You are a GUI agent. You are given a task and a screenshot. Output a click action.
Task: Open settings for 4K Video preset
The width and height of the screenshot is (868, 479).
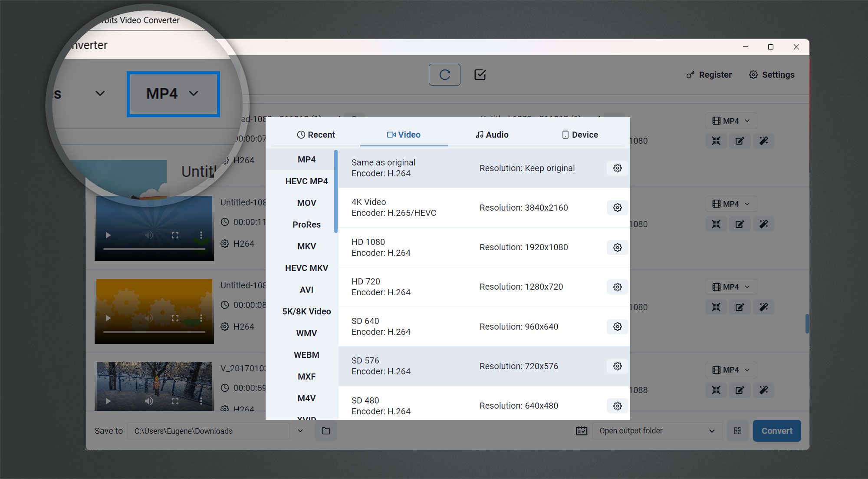point(616,207)
